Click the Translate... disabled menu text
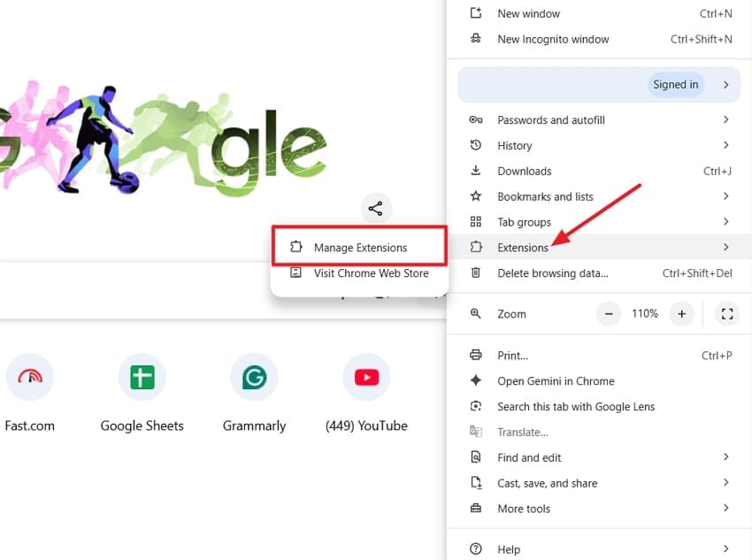 pyautogui.click(x=523, y=432)
